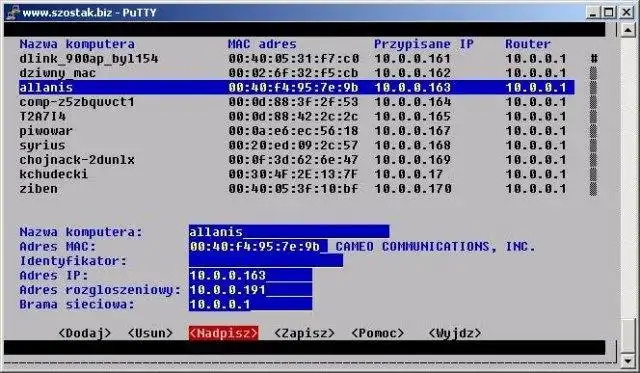Click MAC address 00:0d:88:3f:2f:53

pyautogui.click(x=293, y=102)
